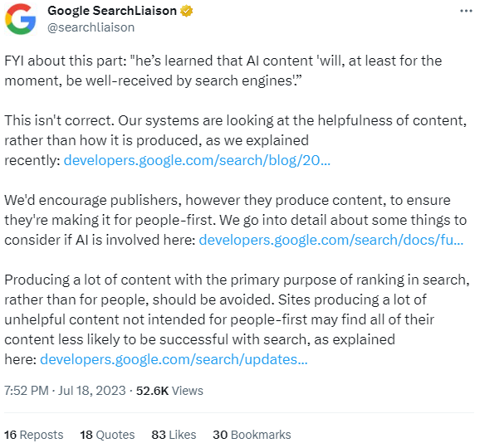This screenshot has height=448, width=480.
Task: View the 52.6K Views count
Action: pos(169,391)
